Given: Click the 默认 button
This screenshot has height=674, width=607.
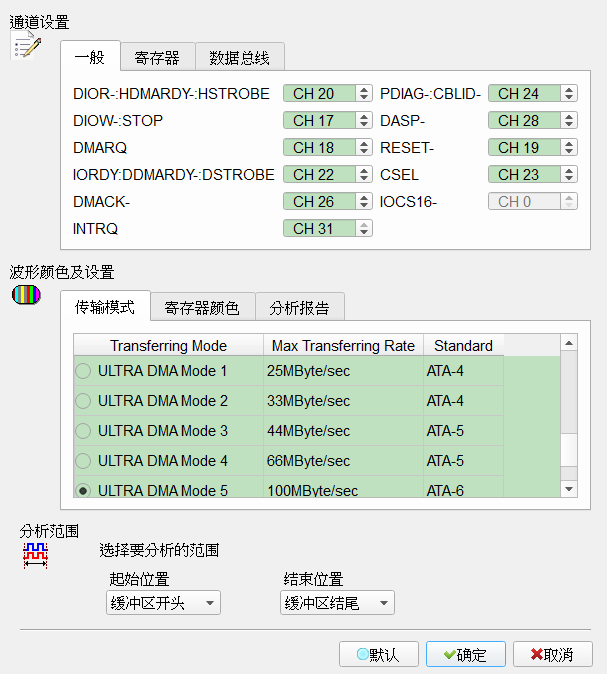Looking at the screenshot, I should click(379, 654).
